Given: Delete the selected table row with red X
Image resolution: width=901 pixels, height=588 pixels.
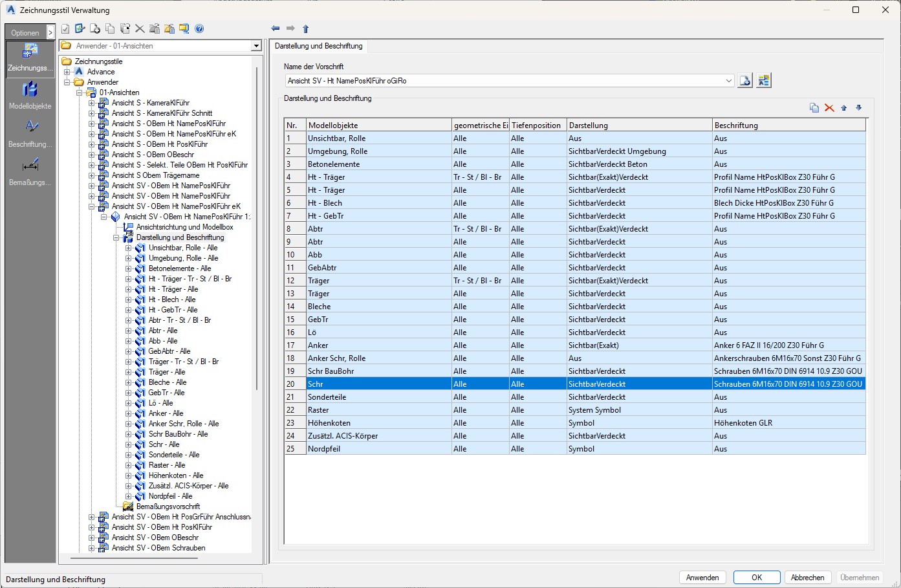Looking at the screenshot, I should tap(829, 108).
